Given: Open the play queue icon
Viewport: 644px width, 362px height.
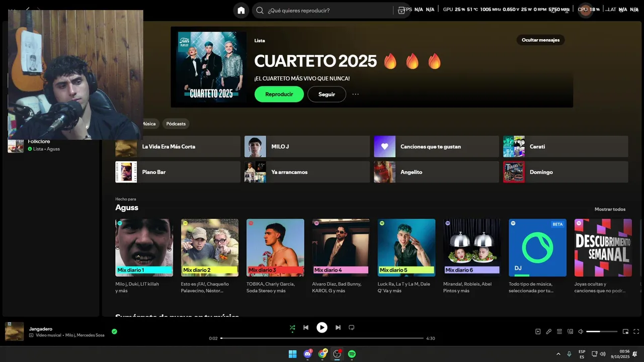Looking at the screenshot, I should 559,331.
